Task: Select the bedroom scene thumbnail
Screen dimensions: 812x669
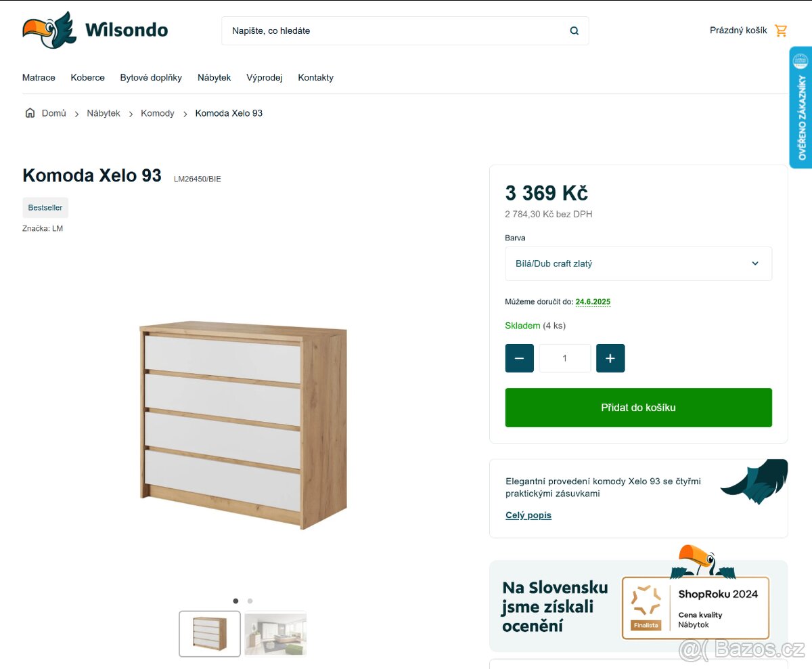Action: tap(275, 634)
